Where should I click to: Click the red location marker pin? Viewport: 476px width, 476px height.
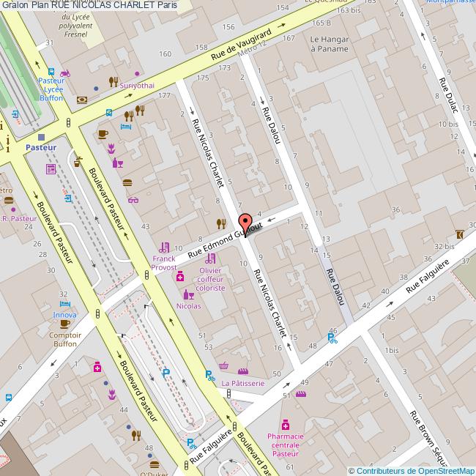click(245, 223)
